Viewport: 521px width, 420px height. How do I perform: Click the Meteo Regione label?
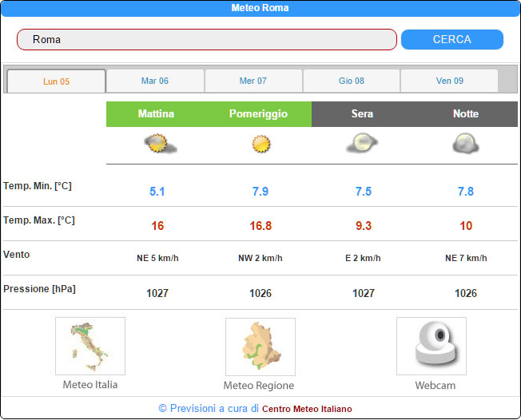point(260,386)
